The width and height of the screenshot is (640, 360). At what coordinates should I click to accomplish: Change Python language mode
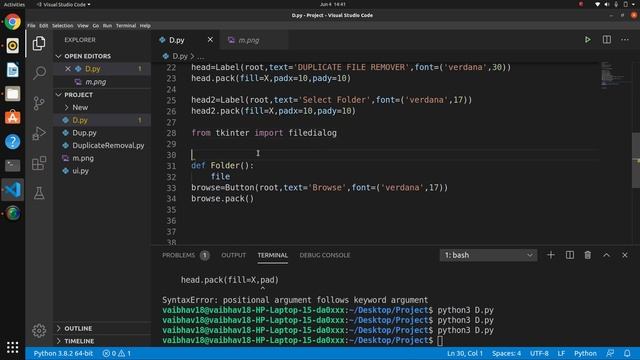pyautogui.click(x=585, y=353)
